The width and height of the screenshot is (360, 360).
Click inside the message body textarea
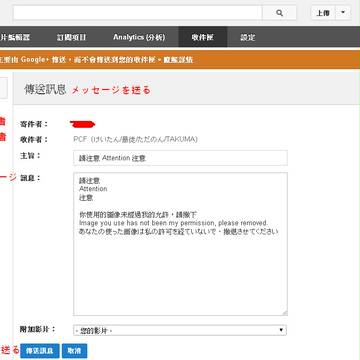(x=180, y=244)
